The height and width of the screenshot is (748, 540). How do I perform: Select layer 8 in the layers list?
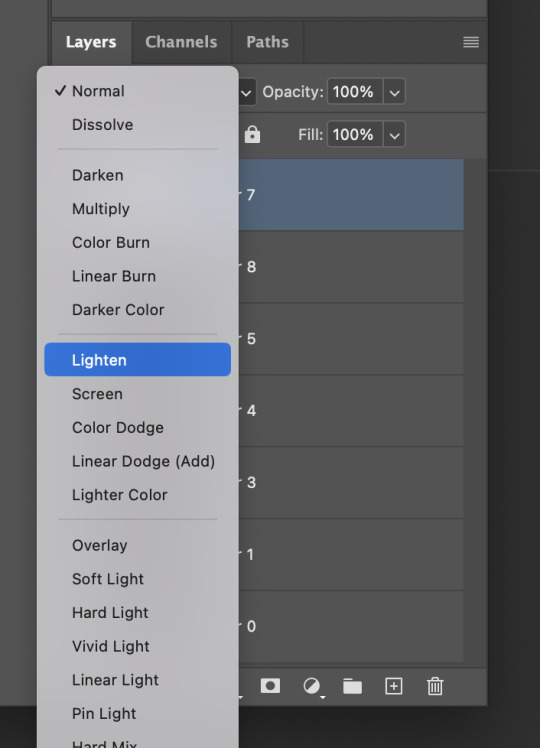coord(351,267)
